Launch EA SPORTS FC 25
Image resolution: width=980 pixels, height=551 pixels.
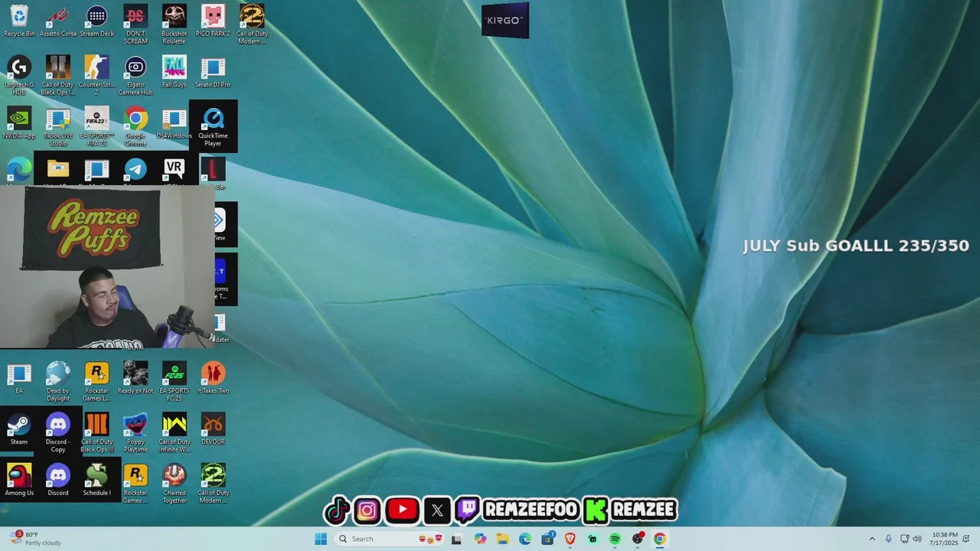[x=174, y=381]
